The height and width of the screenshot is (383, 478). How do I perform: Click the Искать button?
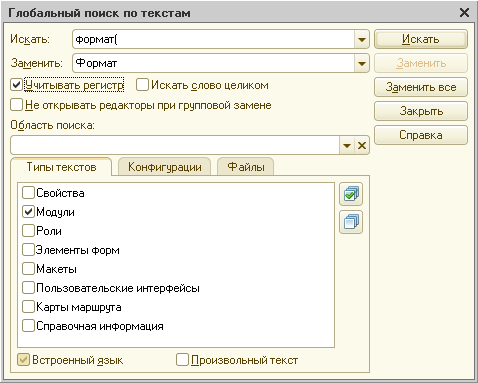[x=421, y=39]
